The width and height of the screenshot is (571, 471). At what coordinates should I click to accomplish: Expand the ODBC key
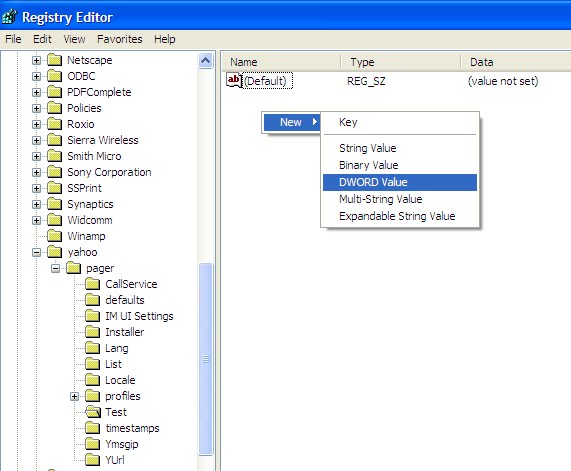coord(36,76)
